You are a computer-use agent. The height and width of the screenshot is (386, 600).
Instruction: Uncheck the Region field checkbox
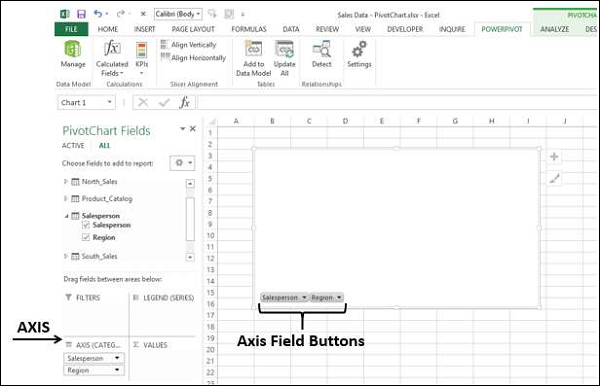pos(86,237)
